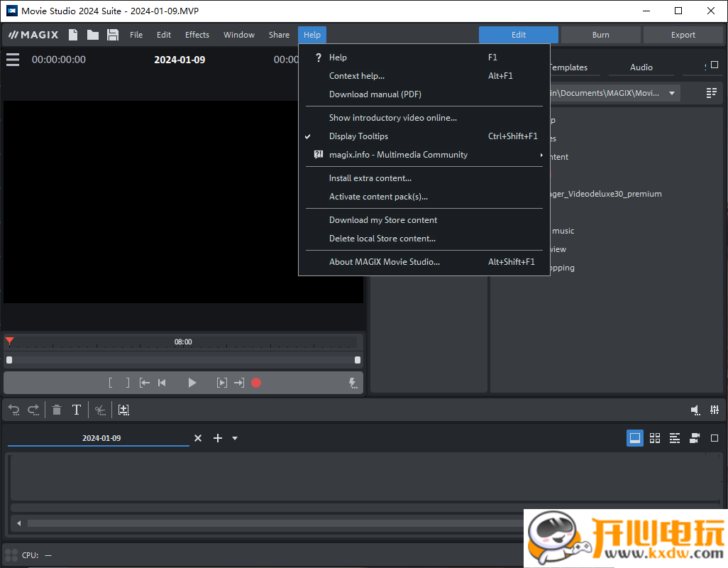728x568 pixels.
Task: Click the preview range slider left handle
Action: (9, 360)
